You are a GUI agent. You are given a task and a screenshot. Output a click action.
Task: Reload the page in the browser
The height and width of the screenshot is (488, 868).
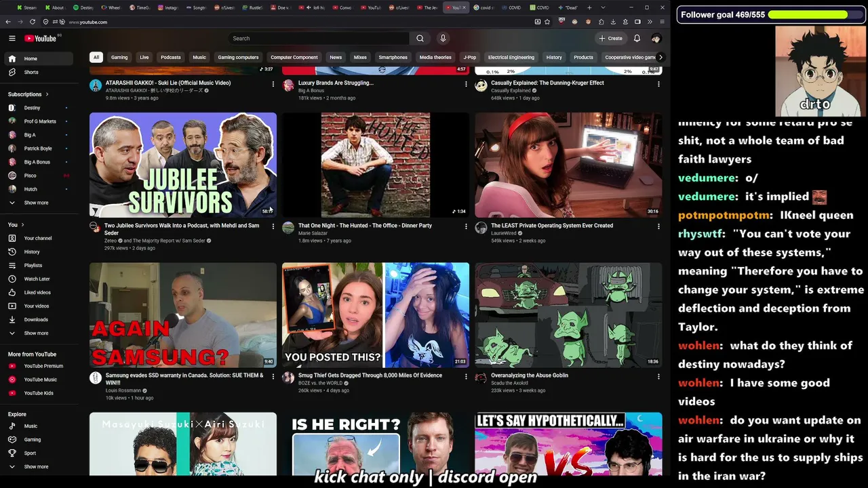(x=32, y=22)
